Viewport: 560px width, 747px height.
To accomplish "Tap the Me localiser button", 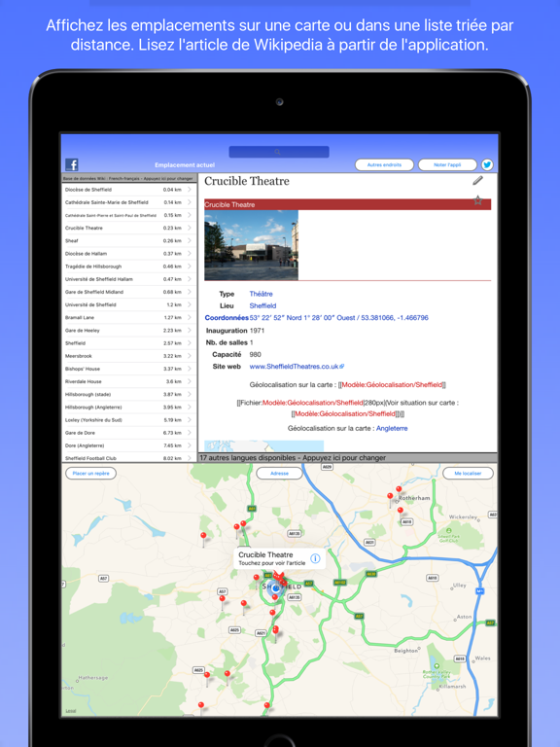I will pyautogui.click(x=468, y=473).
